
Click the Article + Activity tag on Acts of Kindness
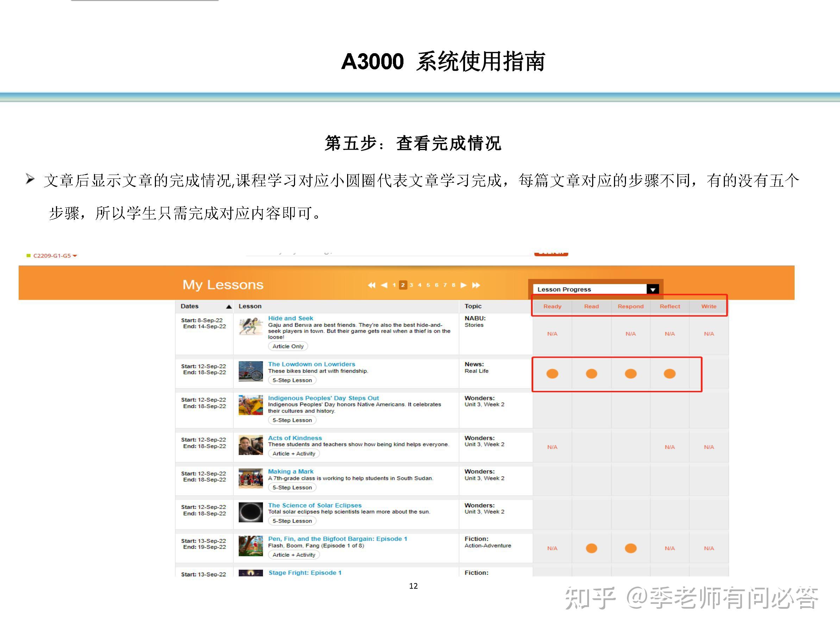pos(294,453)
